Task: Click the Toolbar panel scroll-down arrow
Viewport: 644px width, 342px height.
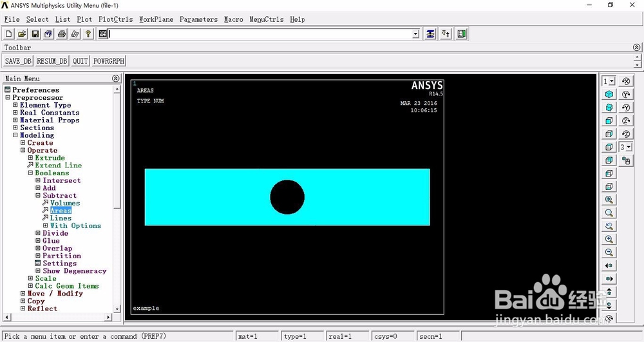Action: pyautogui.click(x=637, y=65)
